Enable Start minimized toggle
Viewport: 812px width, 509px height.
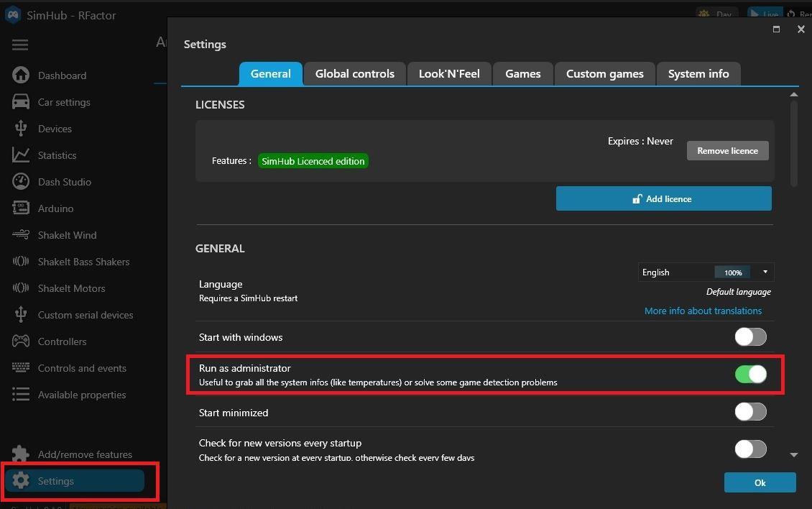pyautogui.click(x=750, y=411)
